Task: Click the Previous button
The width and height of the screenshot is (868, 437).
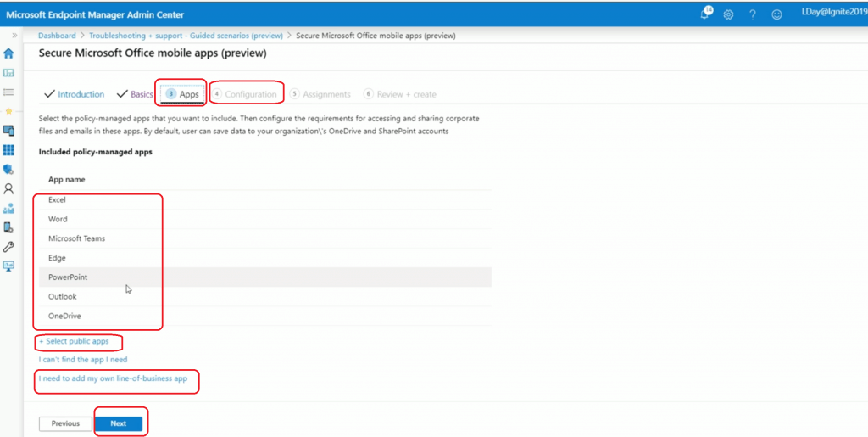Action: point(65,423)
